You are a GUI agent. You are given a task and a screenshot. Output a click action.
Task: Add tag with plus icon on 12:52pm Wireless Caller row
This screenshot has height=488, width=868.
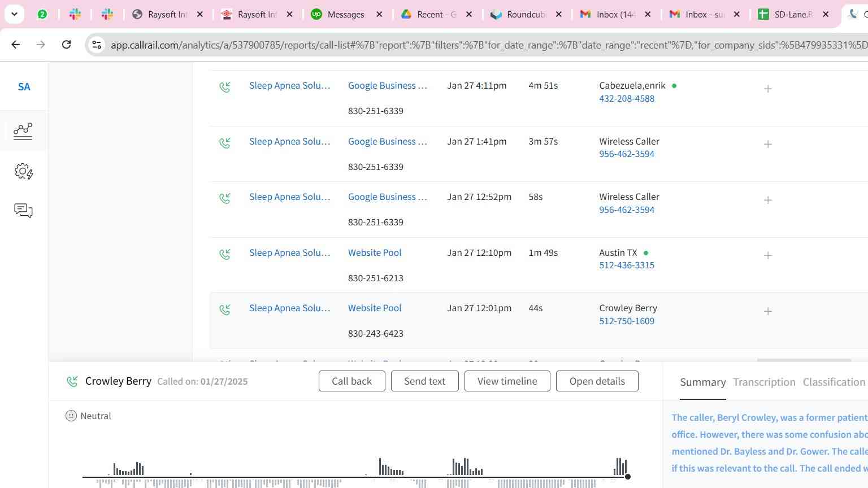768,200
